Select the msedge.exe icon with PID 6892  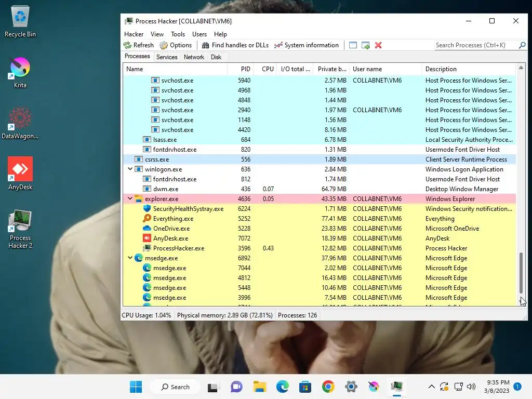click(138, 258)
